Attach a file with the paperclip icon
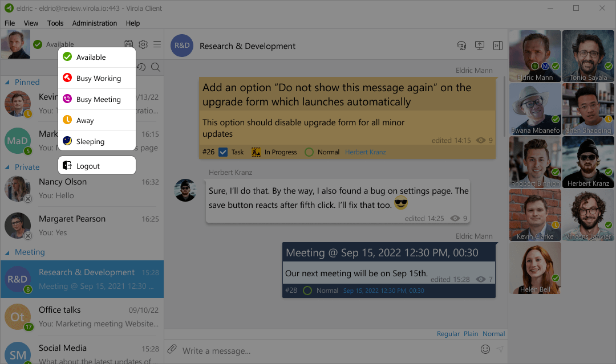616x364 pixels. tap(172, 350)
